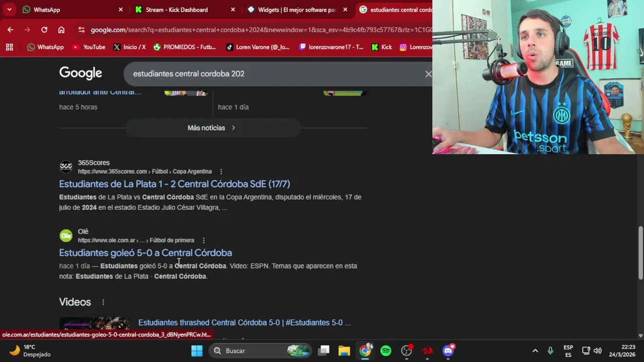The width and height of the screenshot is (644, 362).
Task: Go forward with the browser arrow
Action: point(27,30)
